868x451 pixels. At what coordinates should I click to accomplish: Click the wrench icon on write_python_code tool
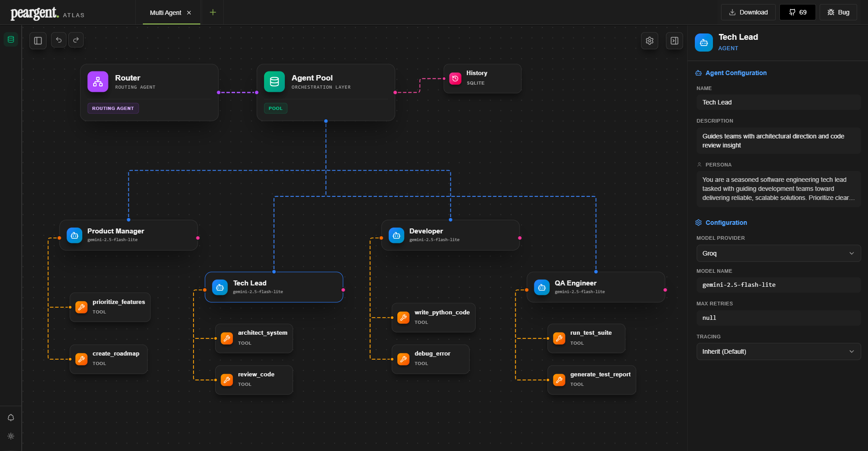403,318
